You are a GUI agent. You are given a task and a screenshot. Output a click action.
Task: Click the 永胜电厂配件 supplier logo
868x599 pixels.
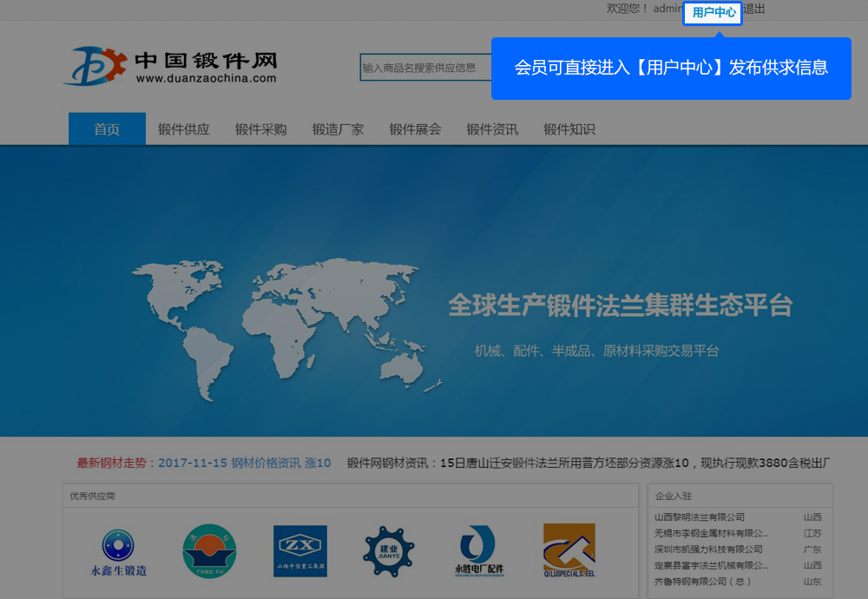(x=478, y=552)
